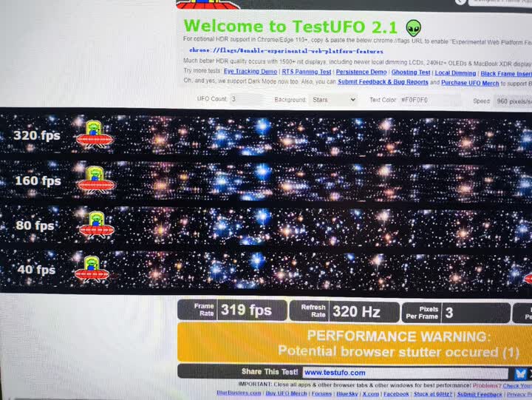
Task: Click the Check Your link after Problems?
Action: 517,386
